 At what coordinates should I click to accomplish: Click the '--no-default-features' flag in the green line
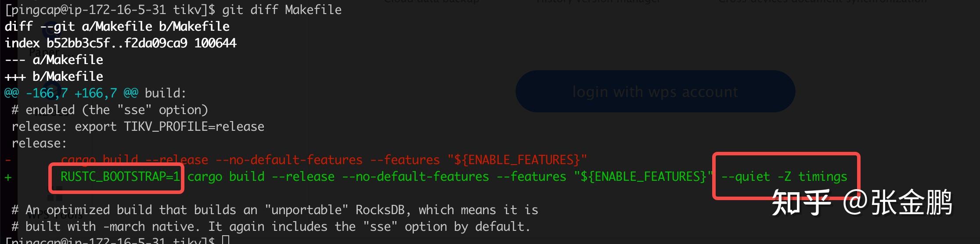tap(415, 176)
